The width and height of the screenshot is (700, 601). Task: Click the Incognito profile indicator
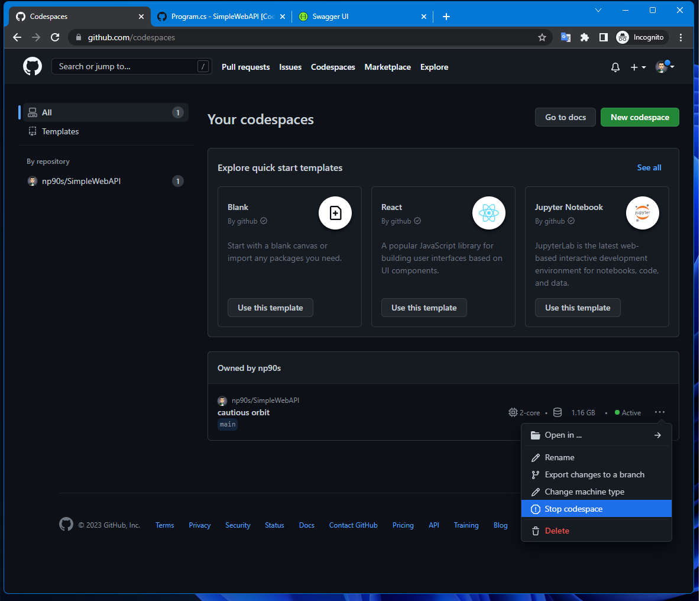641,37
